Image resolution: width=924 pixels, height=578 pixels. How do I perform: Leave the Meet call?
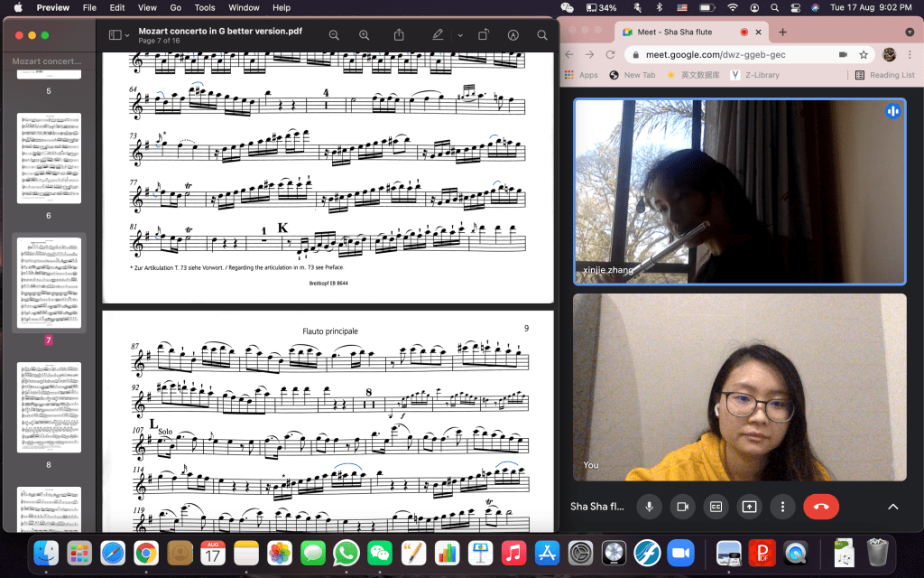[x=820, y=507]
